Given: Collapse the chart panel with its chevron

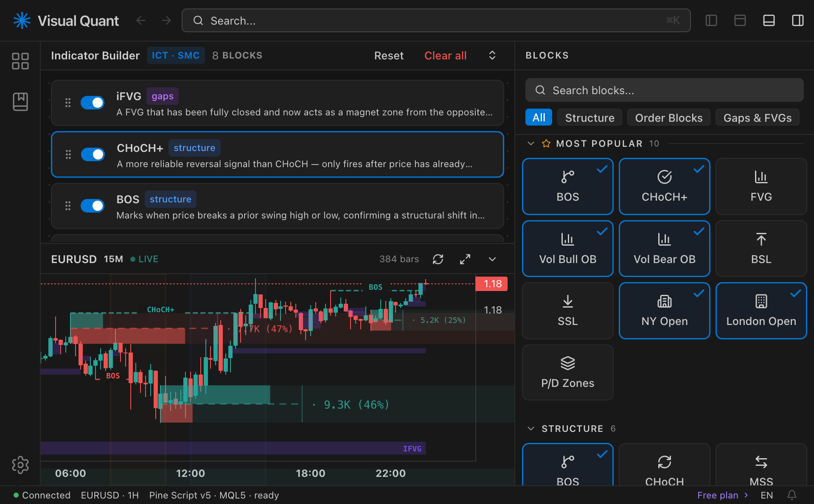Looking at the screenshot, I should pos(492,259).
